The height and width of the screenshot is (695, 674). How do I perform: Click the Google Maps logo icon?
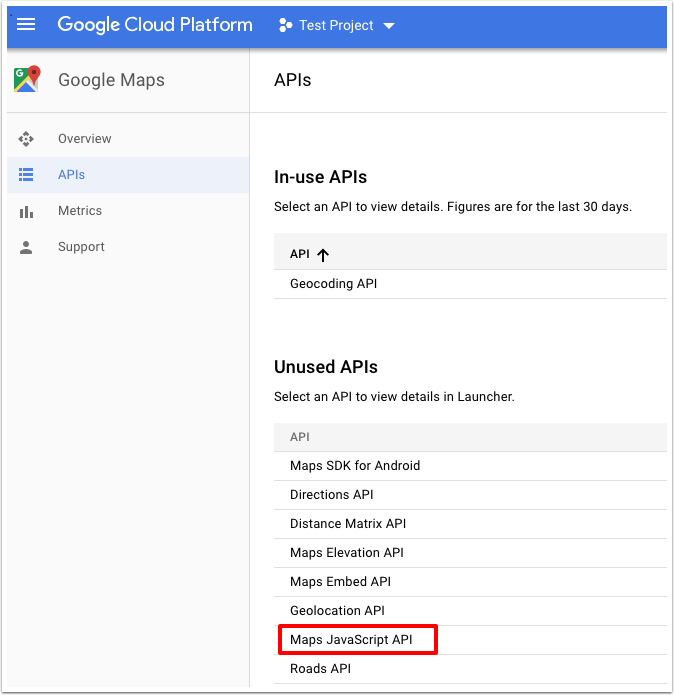pyautogui.click(x=27, y=79)
